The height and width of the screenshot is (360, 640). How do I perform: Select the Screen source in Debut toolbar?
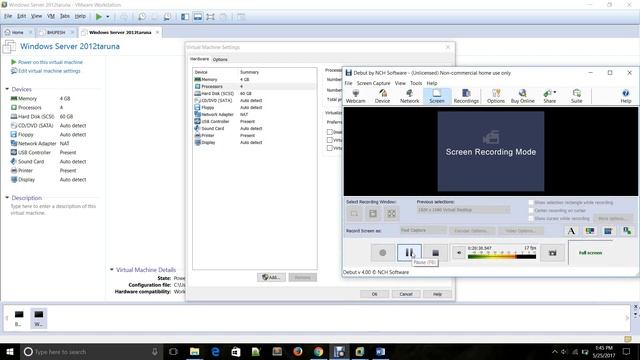437,96
